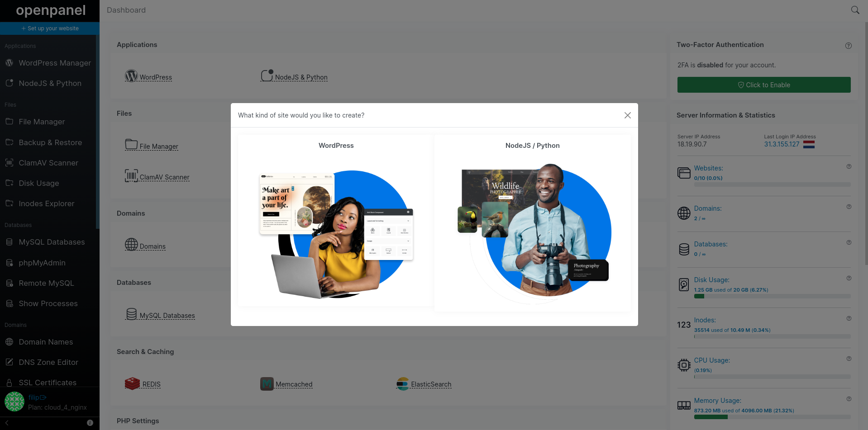Click the Netherlands flag icon
This screenshot has width=868, height=430.
click(x=809, y=145)
